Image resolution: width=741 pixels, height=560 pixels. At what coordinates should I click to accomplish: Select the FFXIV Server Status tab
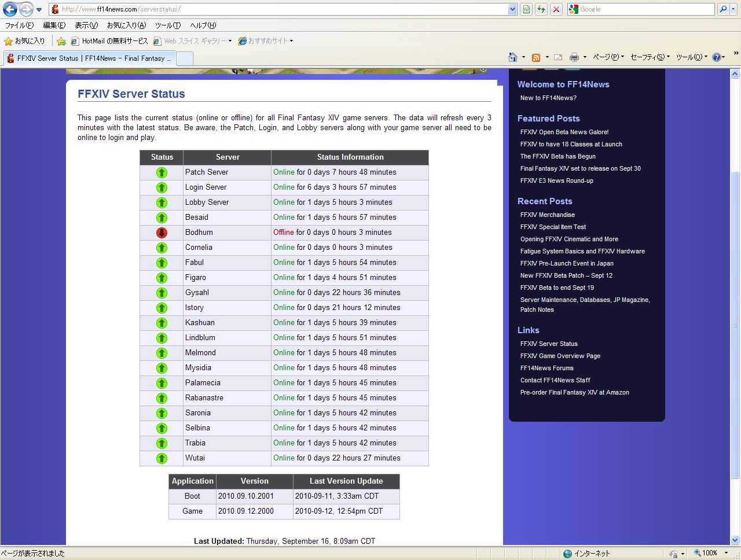(x=89, y=58)
